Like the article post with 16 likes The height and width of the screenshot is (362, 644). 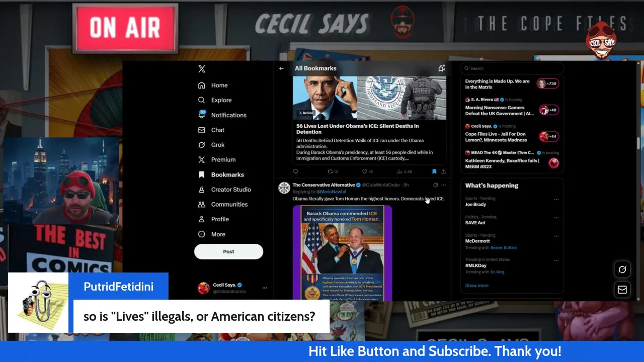coord(367,171)
